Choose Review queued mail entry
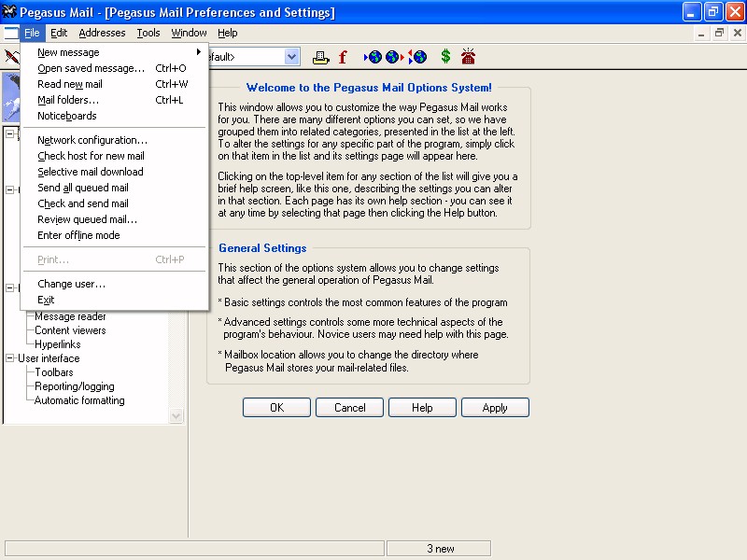This screenshot has height=560, width=747. click(114, 219)
